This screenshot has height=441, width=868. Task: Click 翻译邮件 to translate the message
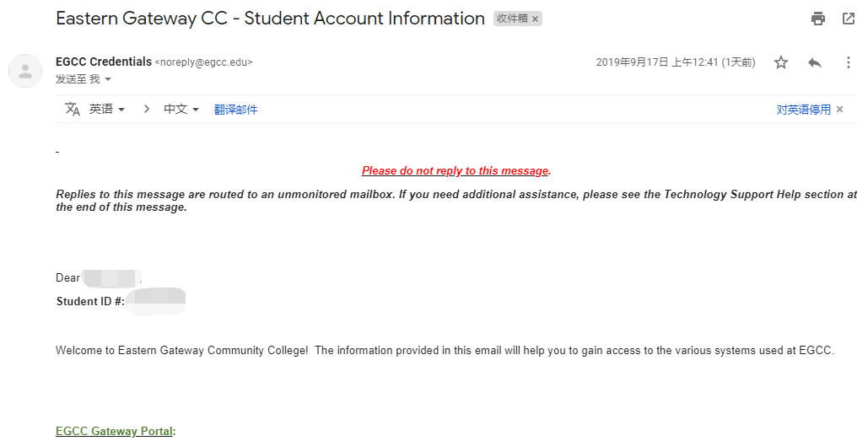click(236, 110)
